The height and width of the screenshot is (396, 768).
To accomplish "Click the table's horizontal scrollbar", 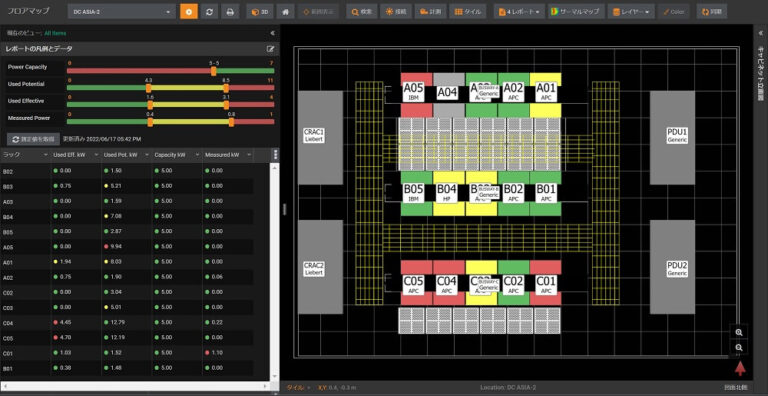I will 135,386.
